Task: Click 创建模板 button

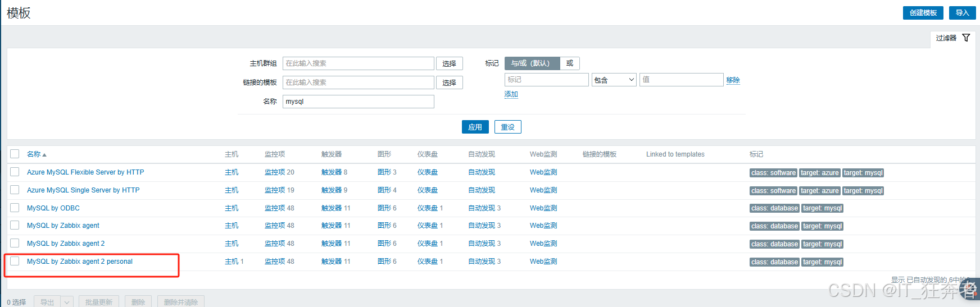Action: click(923, 13)
